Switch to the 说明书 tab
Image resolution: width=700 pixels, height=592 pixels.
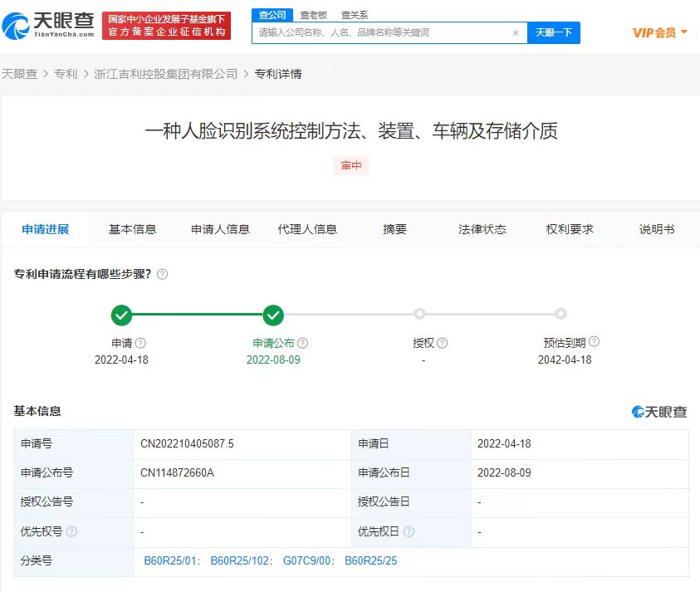tap(657, 229)
